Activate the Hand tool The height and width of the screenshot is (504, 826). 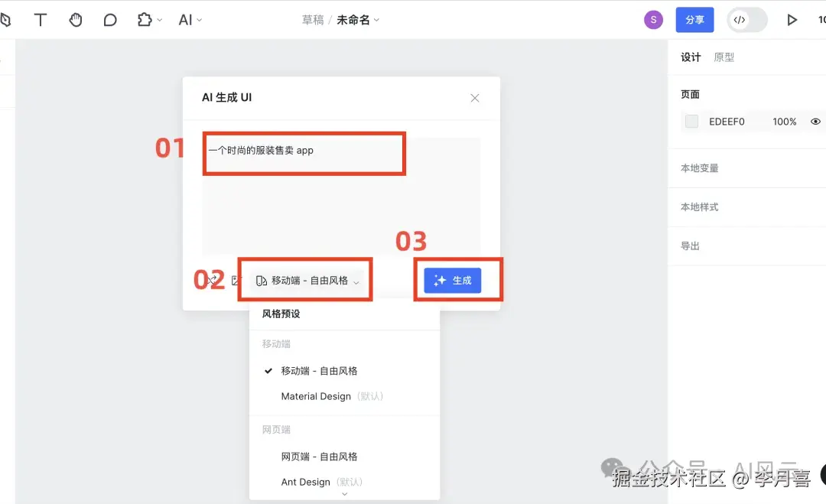coord(76,19)
